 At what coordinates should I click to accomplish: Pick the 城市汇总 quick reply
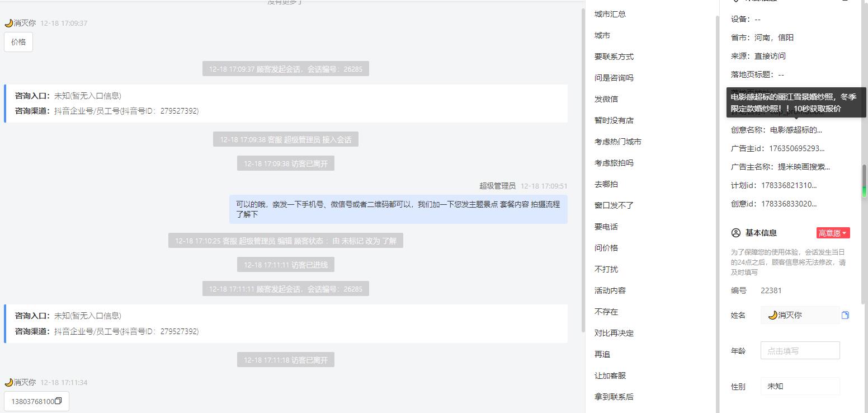pos(610,14)
